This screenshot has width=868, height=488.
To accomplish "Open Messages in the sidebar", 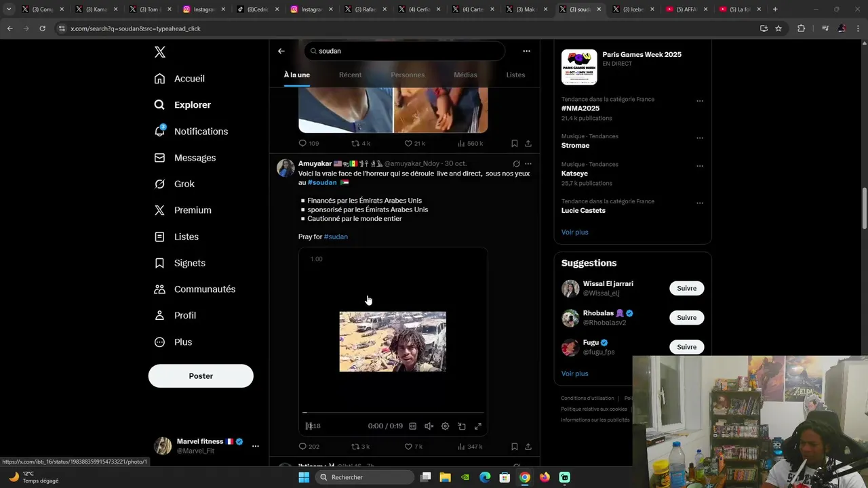I will [185, 158].
